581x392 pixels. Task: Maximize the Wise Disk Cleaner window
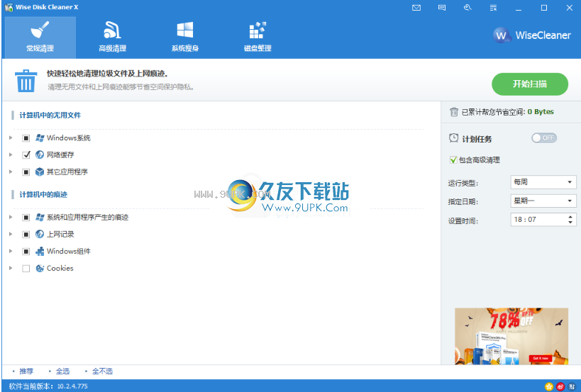click(x=544, y=8)
